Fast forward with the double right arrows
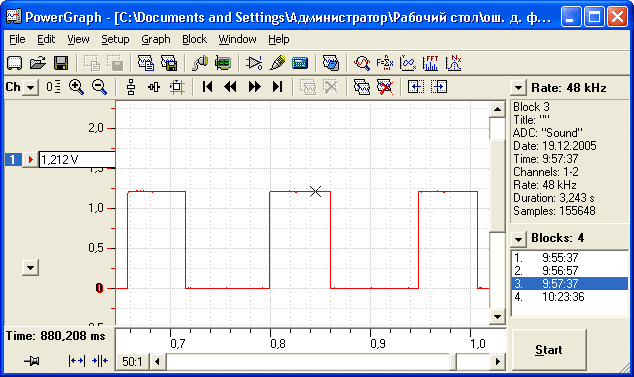The height and width of the screenshot is (377, 634). click(x=254, y=87)
